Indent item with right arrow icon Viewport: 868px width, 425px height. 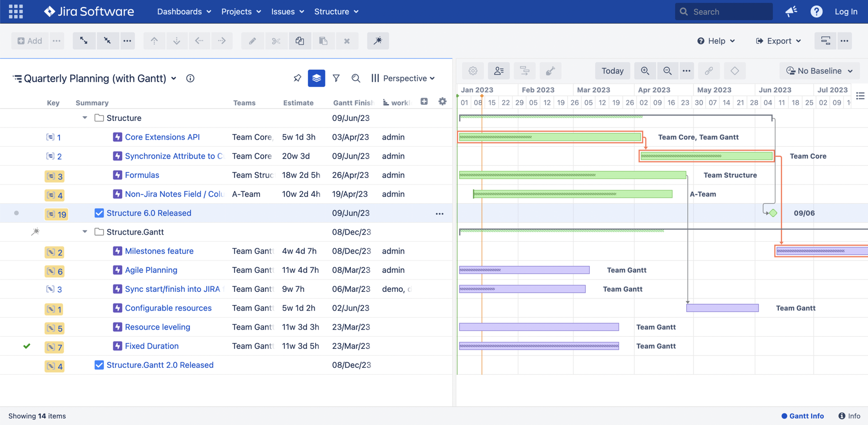click(x=222, y=41)
